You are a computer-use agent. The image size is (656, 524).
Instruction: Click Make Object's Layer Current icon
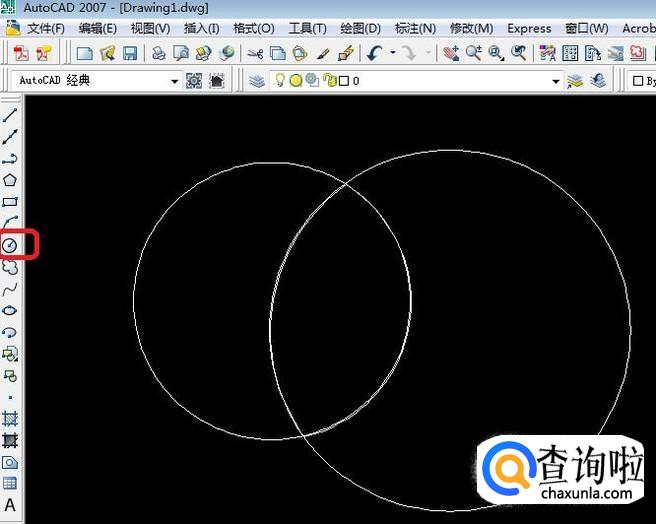point(575,81)
